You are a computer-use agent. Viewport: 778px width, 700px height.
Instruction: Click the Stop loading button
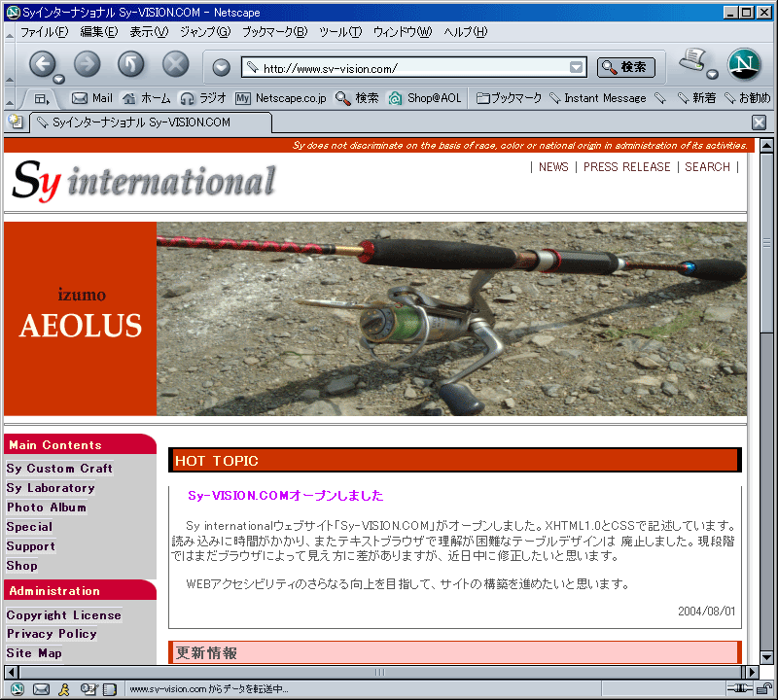point(176,64)
